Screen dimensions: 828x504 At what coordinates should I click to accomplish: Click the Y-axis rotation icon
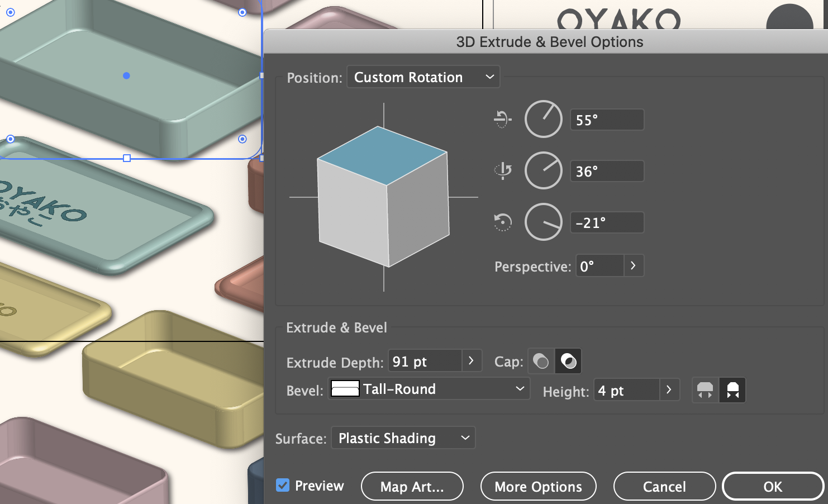click(x=503, y=170)
